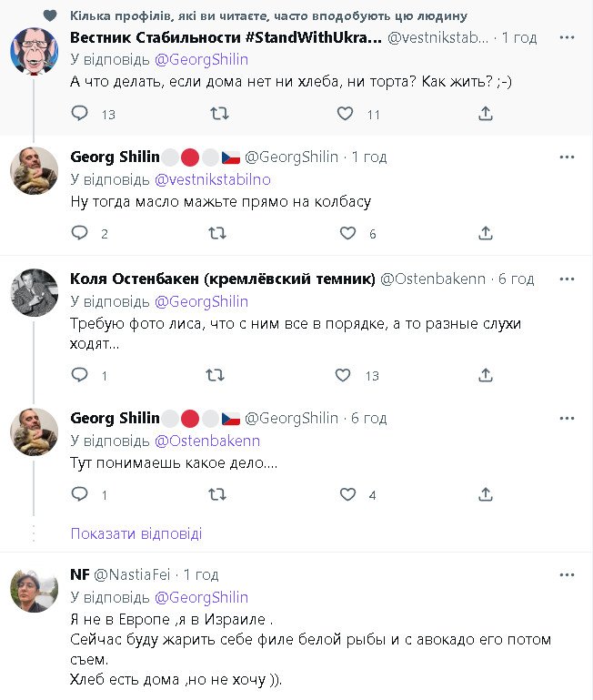Image resolution: width=593 pixels, height=700 pixels.
Task: Open more options for Вестник Стабильности tweet
Action: click(x=567, y=38)
